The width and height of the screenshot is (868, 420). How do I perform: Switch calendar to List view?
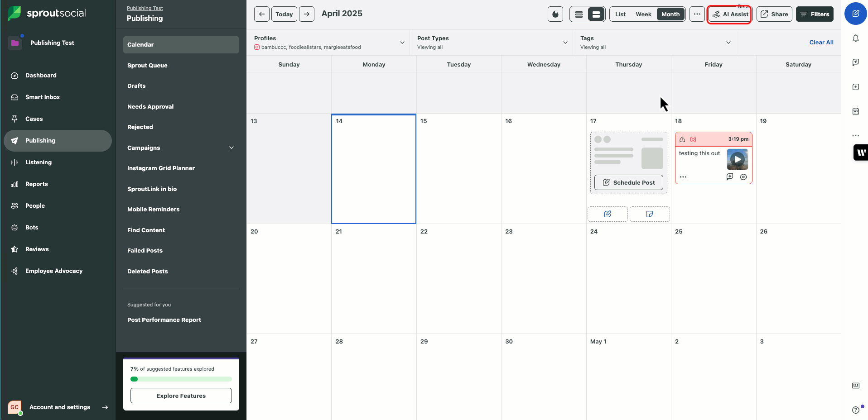pos(620,14)
